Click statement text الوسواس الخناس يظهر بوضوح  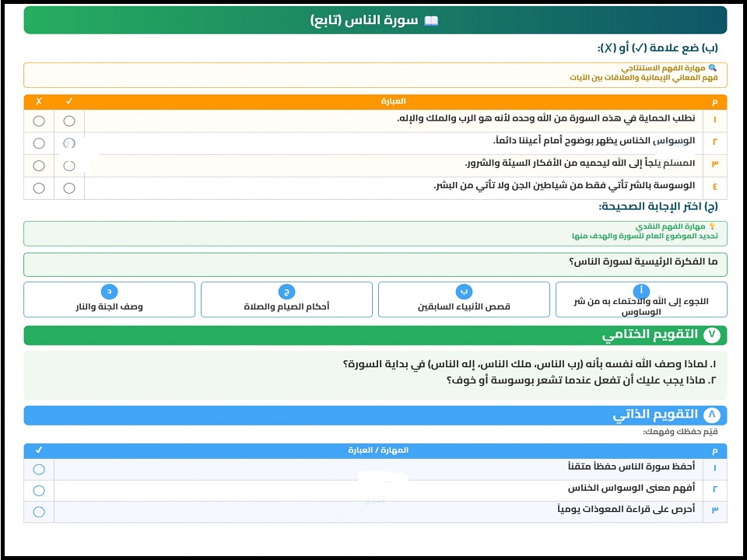pyautogui.click(x=594, y=141)
